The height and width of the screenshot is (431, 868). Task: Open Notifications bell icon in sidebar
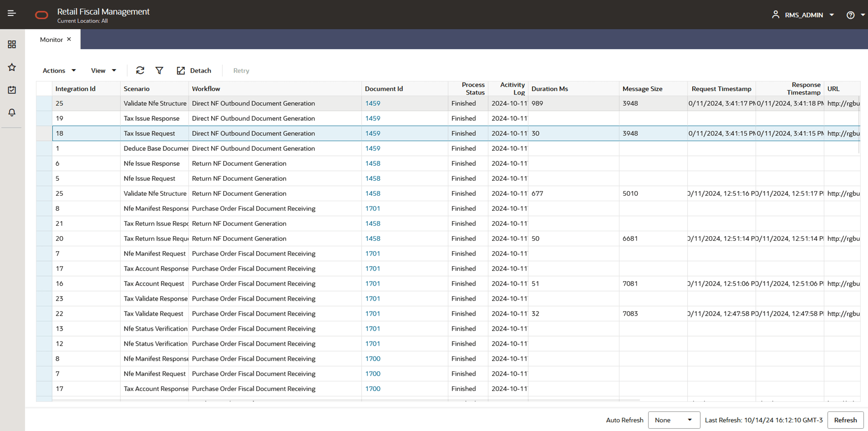point(12,112)
